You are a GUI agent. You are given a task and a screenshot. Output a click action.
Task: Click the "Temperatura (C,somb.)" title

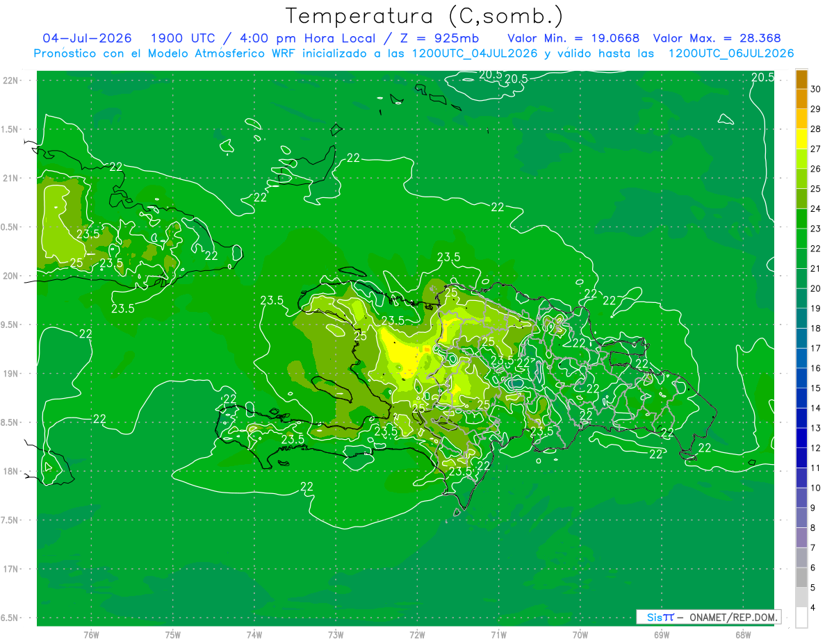pyautogui.click(x=425, y=16)
